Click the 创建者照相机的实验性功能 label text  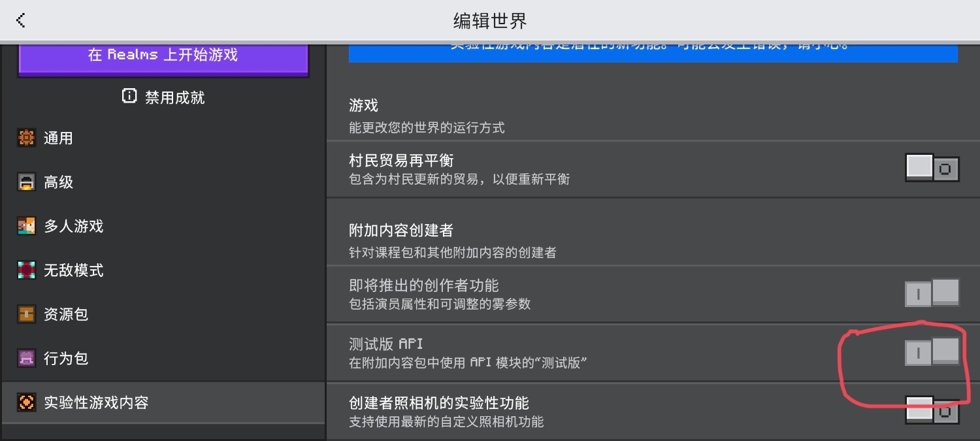439,402
